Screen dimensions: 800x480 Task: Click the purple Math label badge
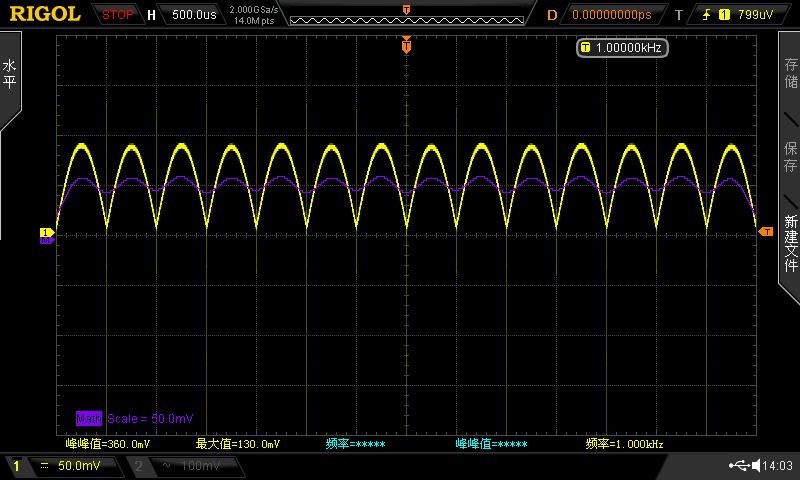point(89,419)
